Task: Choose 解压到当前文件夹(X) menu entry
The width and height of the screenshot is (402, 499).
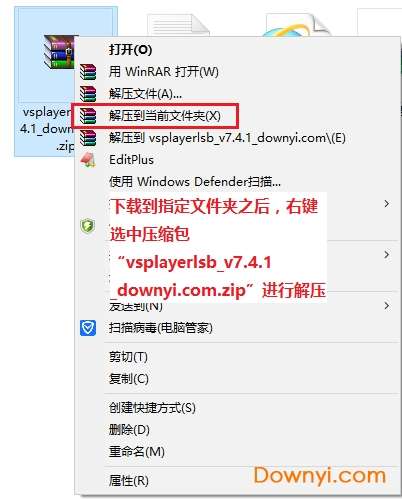Action: click(x=165, y=116)
